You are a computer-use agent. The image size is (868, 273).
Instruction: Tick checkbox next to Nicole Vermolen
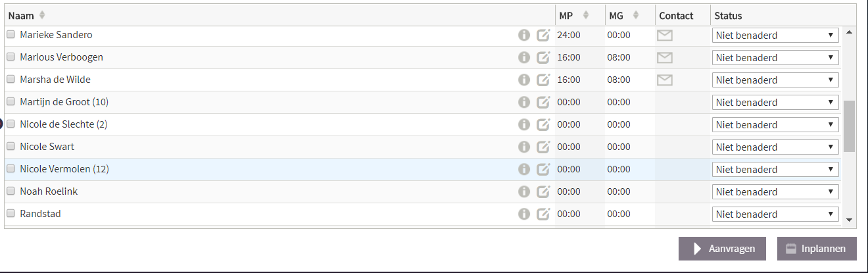click(11, 168)
